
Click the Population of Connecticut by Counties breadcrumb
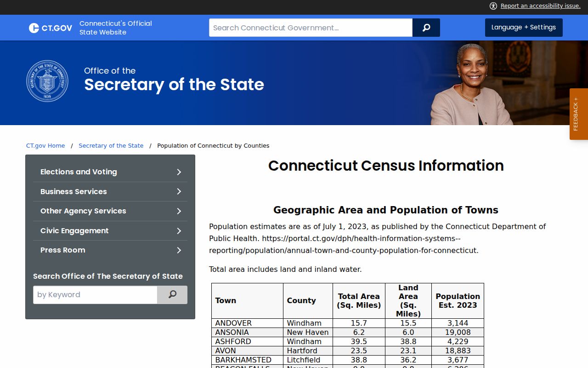[213, 146]
